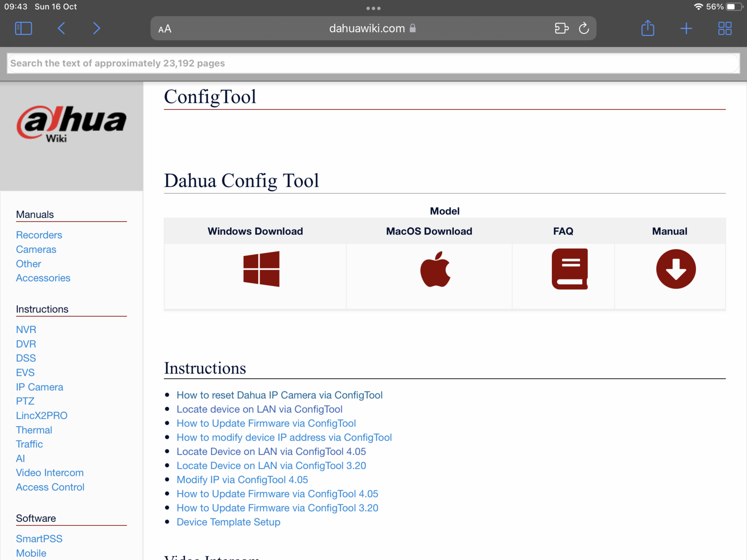Click the Apple MacOS download icon
The image size is (747, 560).
tap(435, 269)
